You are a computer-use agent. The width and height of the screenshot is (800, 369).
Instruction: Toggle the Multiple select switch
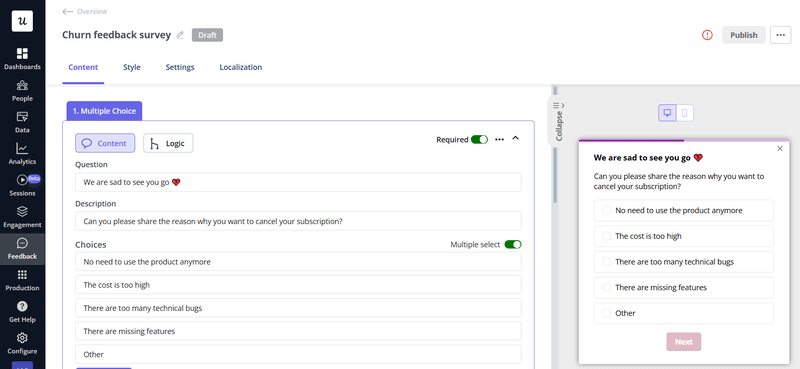coord(513,244)
